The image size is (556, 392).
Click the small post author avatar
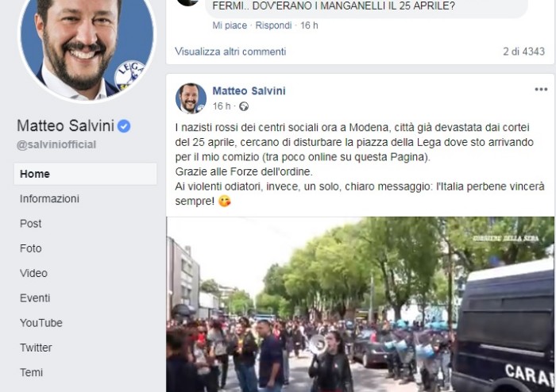pyautogui.click(x=191, y=98)
